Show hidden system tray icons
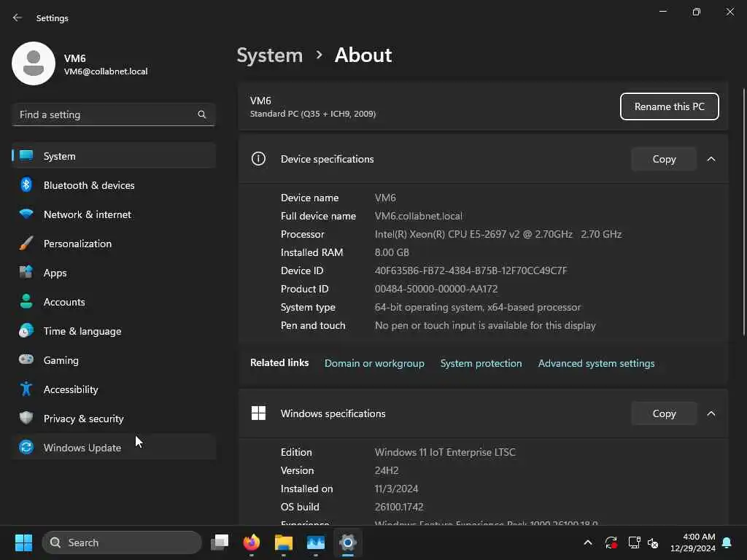Image resolution: width=747 pixels, height=560 pixels. 588,542
